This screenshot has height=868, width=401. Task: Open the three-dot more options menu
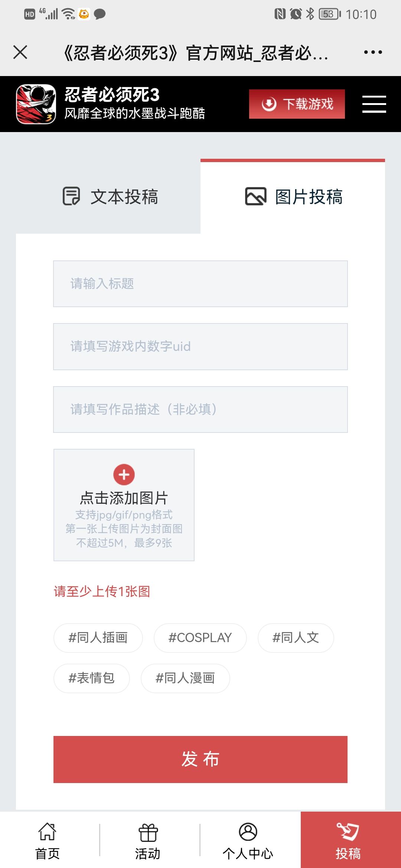click(373, 52)
